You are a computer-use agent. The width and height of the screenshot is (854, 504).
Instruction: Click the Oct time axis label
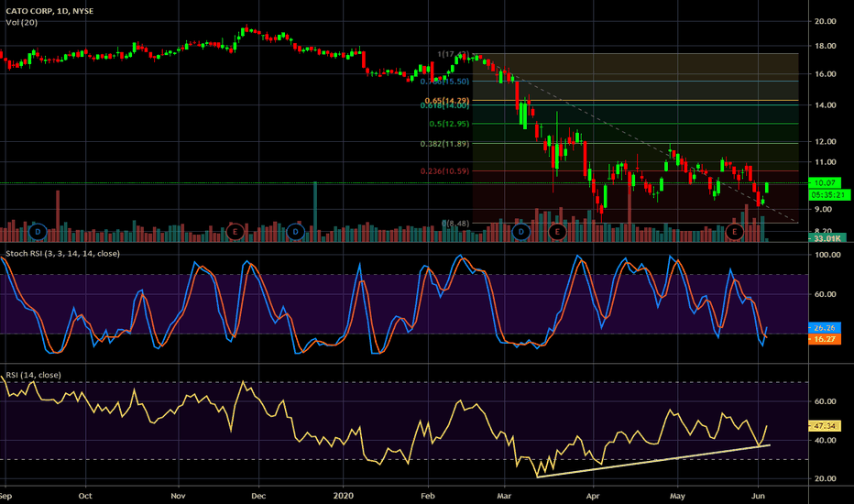pos(85,496)
